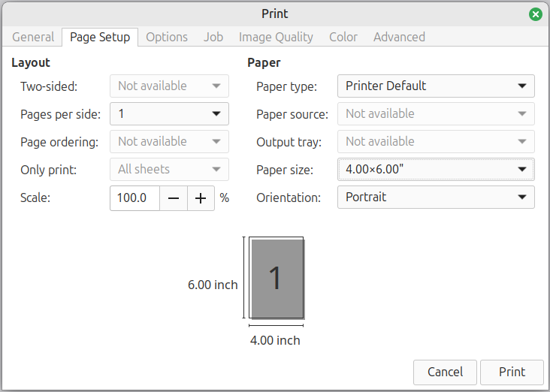Decrease scale with the minus button
Image resolution: width=550 pixels, height=392 pixels.
click(174, 198)
